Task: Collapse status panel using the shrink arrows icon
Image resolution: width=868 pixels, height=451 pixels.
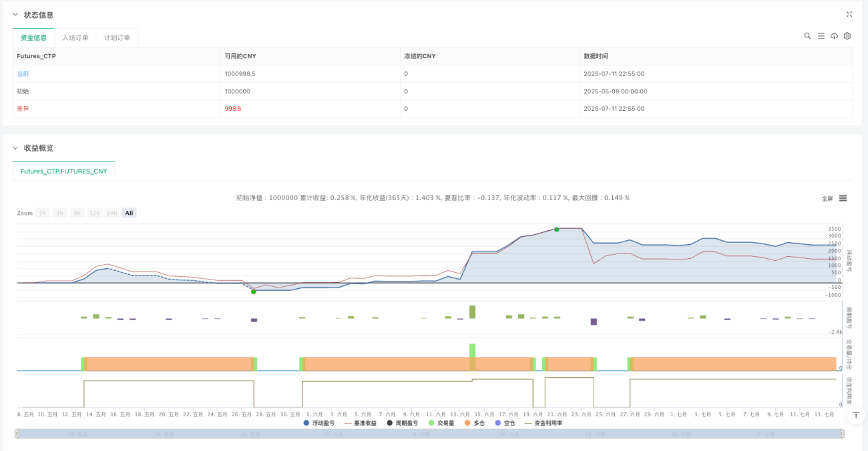Action: (849, 14)
